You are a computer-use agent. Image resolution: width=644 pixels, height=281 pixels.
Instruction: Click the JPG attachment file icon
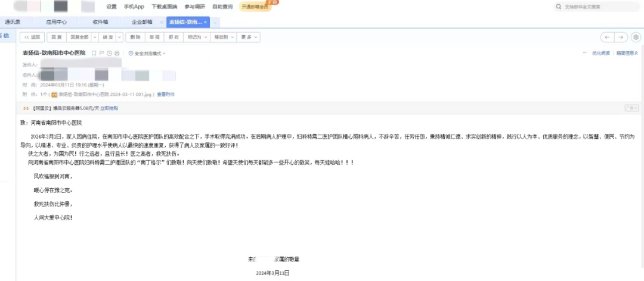[54, 95]
